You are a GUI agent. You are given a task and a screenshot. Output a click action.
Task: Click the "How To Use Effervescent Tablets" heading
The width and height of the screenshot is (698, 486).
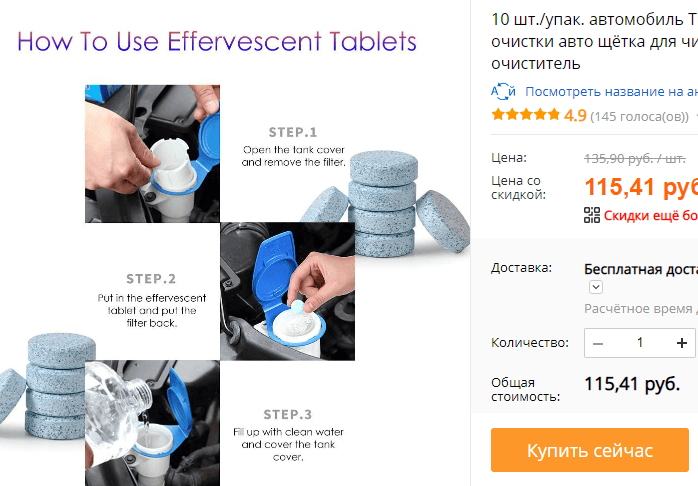tap(217, 41)
